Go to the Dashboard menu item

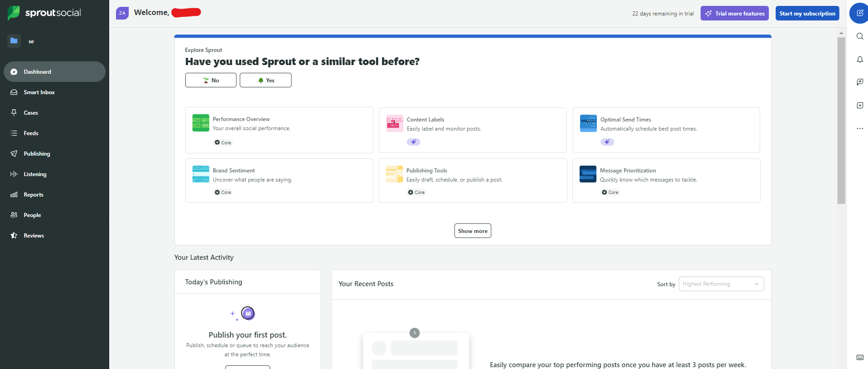tap(37, 71)
